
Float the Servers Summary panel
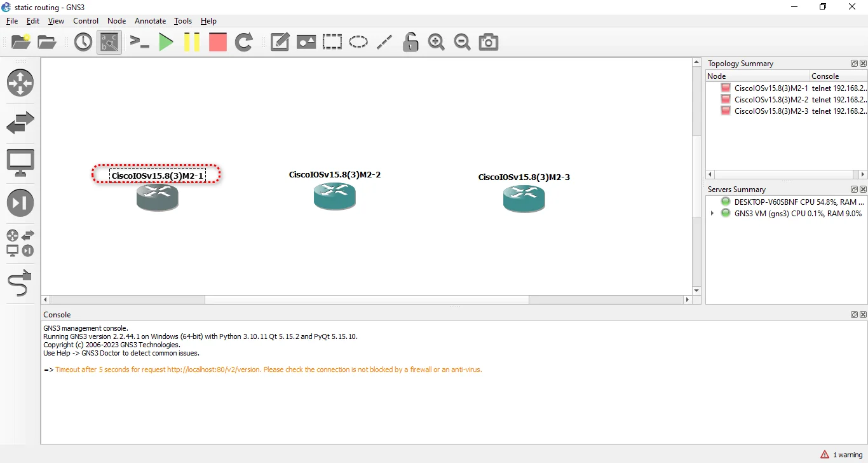tap(854, 190)
